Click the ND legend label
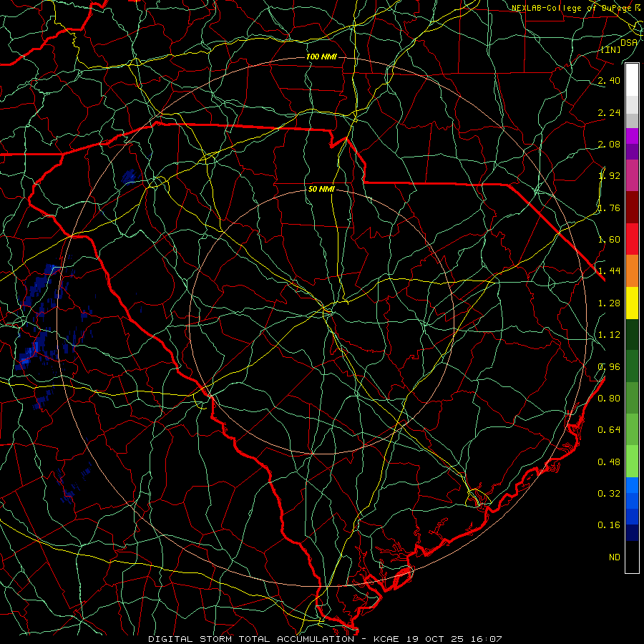The height and width of the screenshot is (644, 644). pyautogui.click(x=615, y=557)
